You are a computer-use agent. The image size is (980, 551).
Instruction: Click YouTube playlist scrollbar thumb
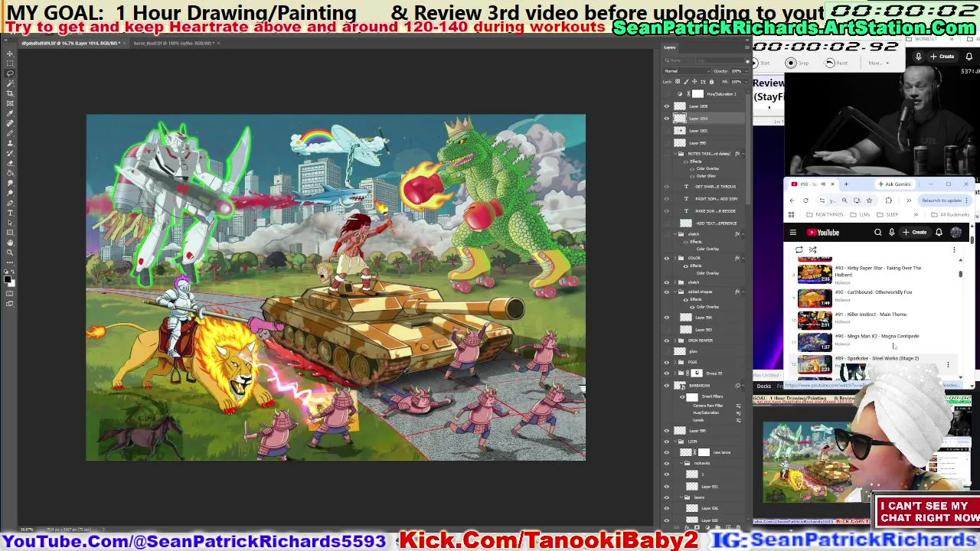[960, 273]
